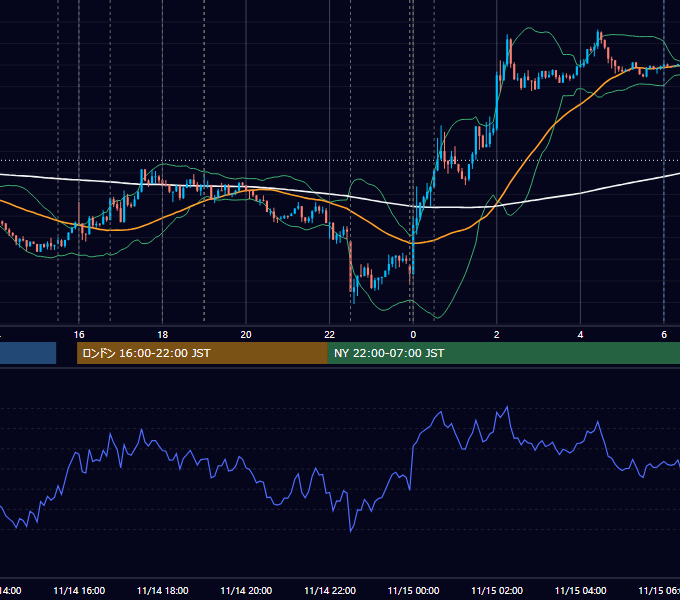Click the 11/15 00:00 time label
680x600 pixels.
tap(413, 590)
